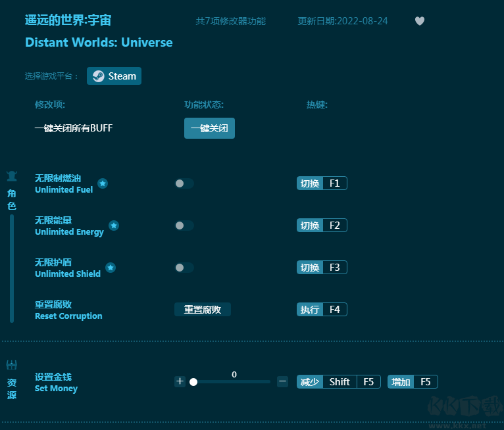Viewport: 504px width, 430px height.
Task: Turn on the Unlimited Shield switch
Action: tap(184, 268)
